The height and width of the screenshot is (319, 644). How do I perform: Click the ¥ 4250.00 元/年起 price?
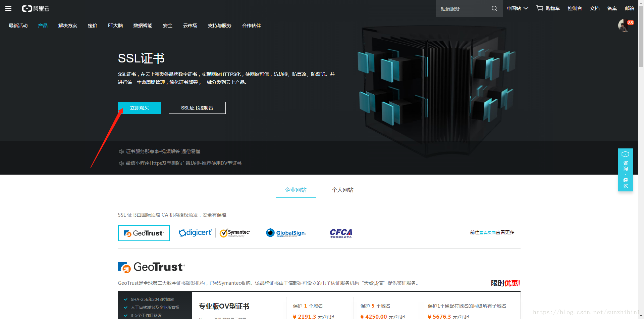383,317
